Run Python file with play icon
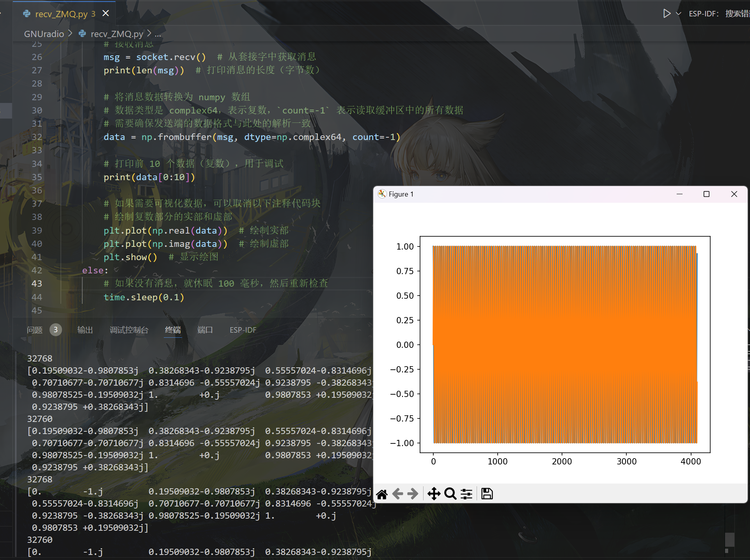The image size is (750, 560). [667, 14]
